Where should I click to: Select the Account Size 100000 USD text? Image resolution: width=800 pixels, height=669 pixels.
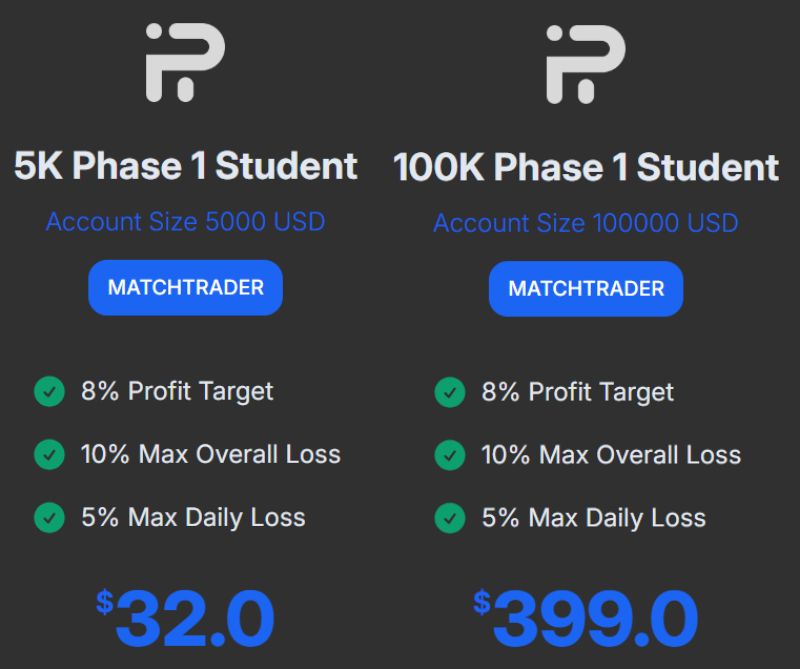click(x=586, y=222)
